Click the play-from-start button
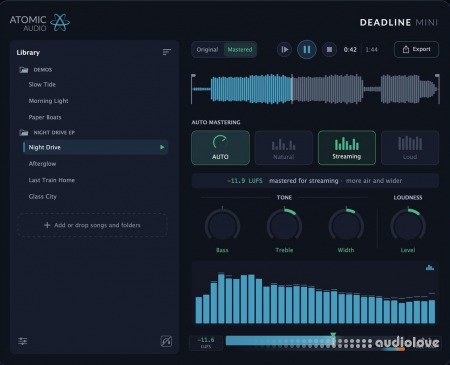 pos(284,50)
